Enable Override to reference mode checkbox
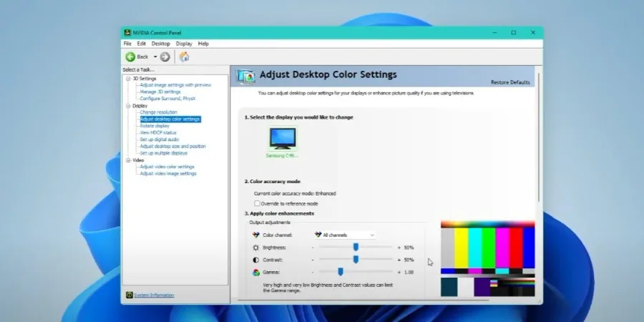The image size is (644, 322). [x=257, y=203]
